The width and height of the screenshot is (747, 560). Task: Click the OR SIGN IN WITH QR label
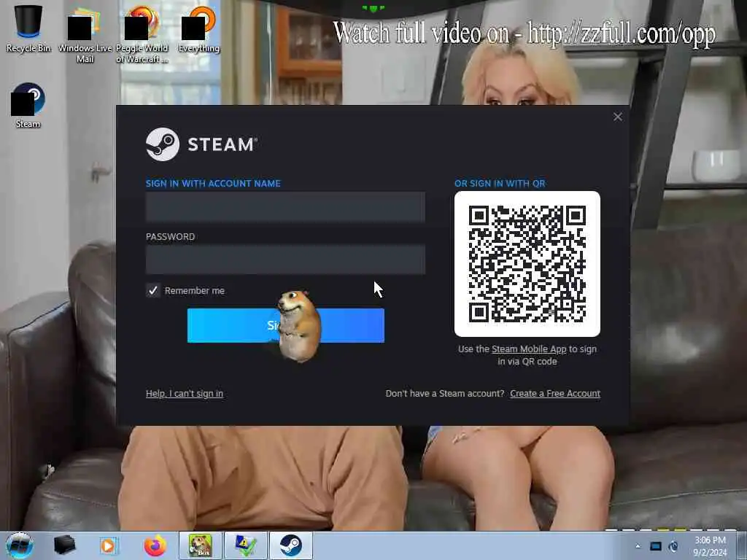(500, 183)
